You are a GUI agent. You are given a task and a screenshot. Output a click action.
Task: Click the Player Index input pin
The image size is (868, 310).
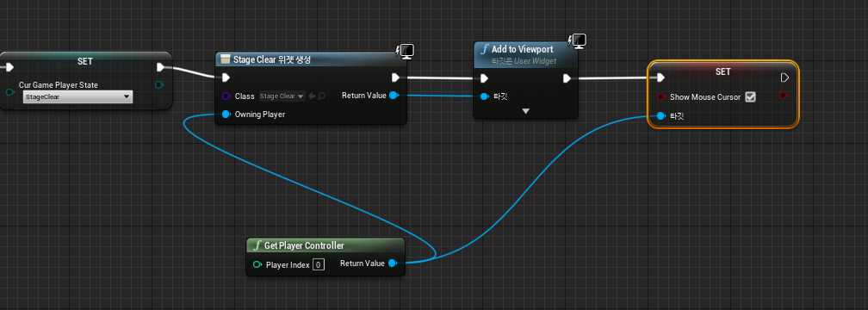click(257, 264)
